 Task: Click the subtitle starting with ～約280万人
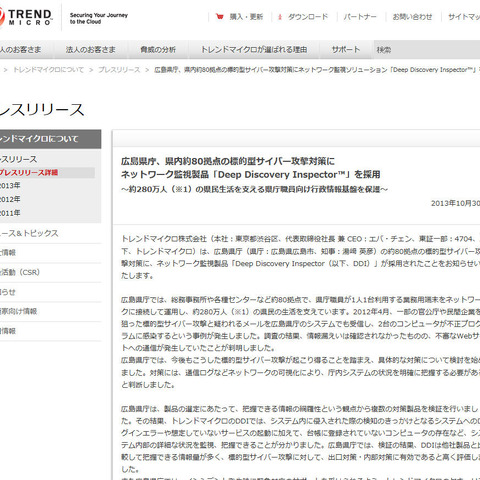point(254,189)
